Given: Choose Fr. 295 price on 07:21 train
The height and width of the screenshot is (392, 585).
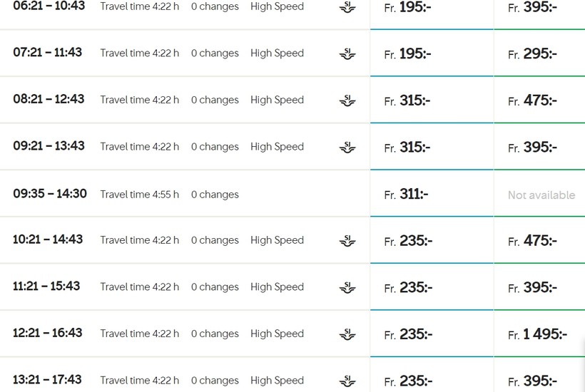Looking at the screenshot, I should 539,53.
